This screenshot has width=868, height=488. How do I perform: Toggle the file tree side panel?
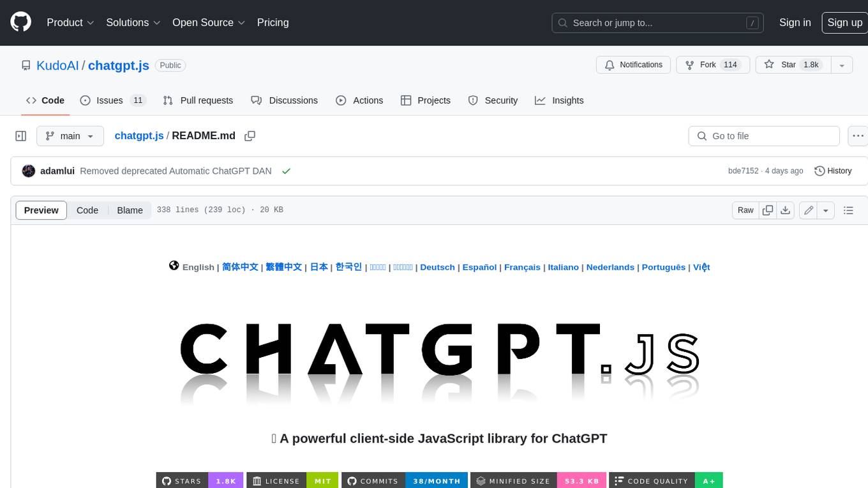pos(21,136)
